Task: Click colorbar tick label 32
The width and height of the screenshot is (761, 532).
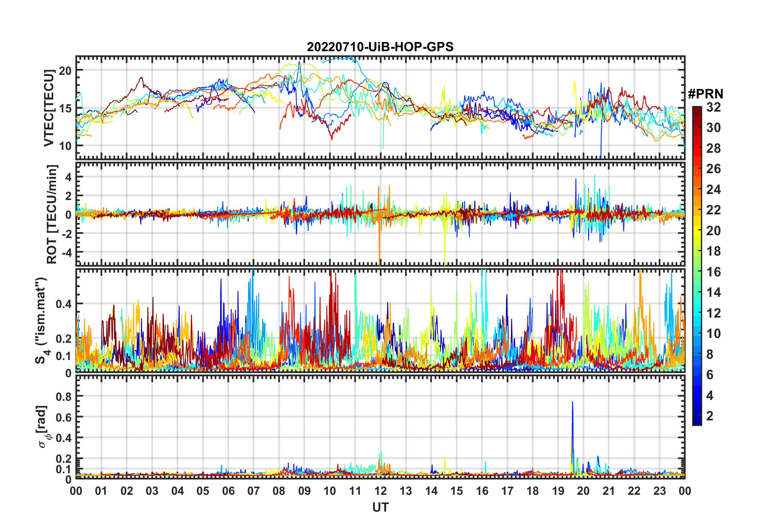Action: point(713,107)
